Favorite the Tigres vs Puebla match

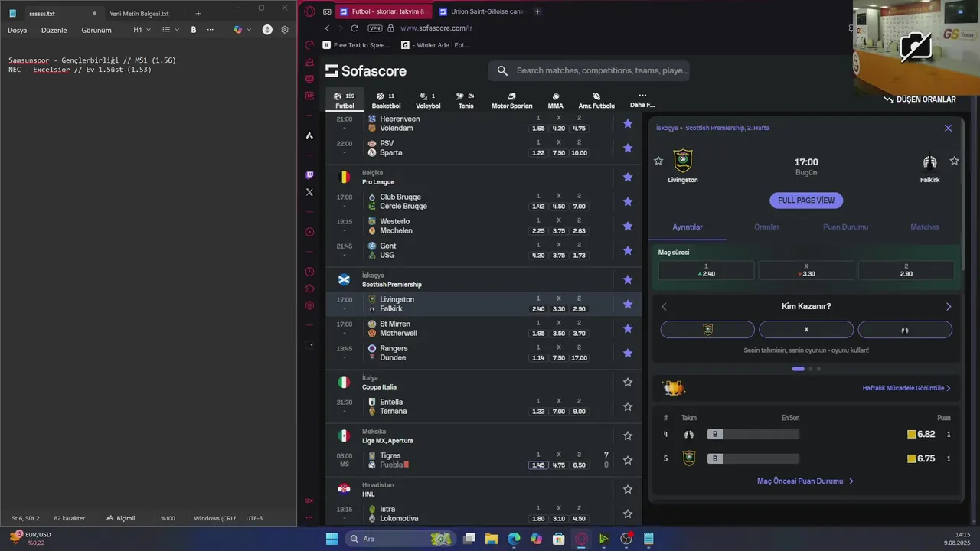tap(628, 460)
